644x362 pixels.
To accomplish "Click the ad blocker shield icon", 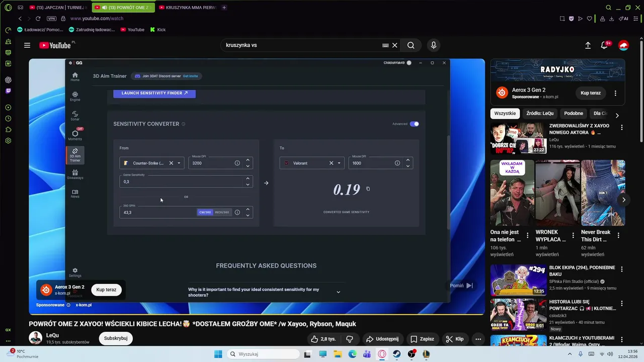I will pos(571,19).
